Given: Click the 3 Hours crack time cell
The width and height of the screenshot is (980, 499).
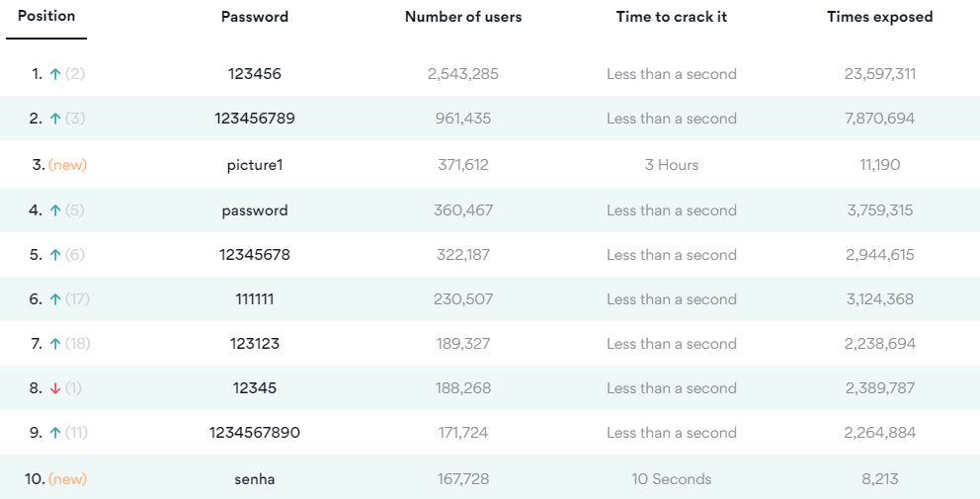Looking at the screenshot, I should coord(672,165).
